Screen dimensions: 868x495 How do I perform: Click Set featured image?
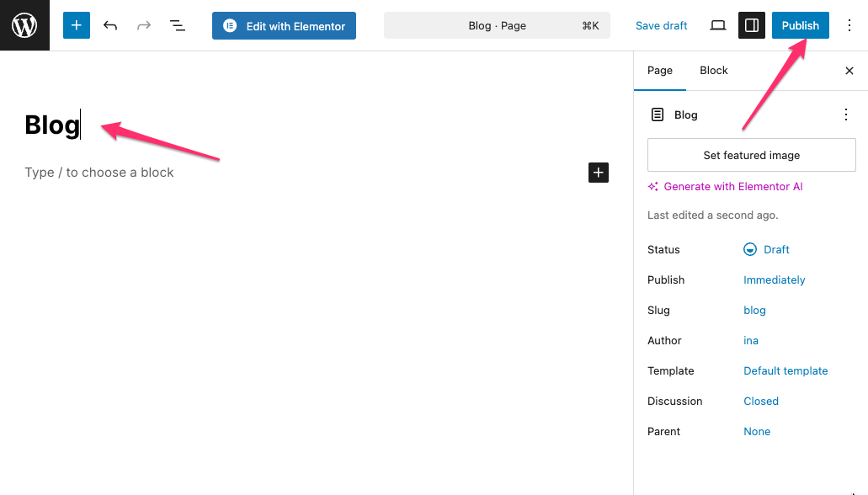pos(751,155)
